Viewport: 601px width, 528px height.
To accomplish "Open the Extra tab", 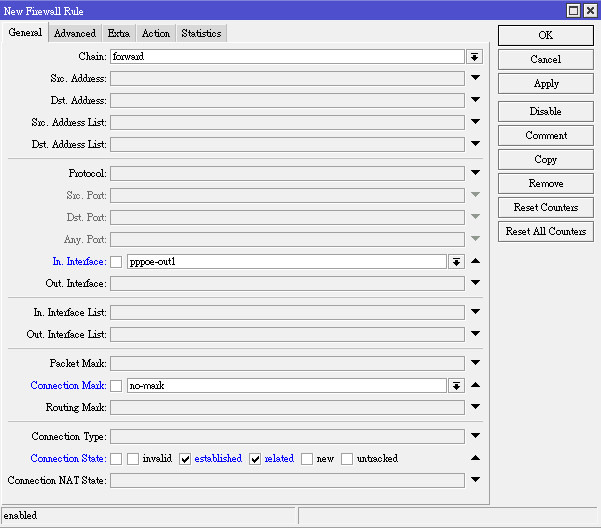I will click(119, 34).
